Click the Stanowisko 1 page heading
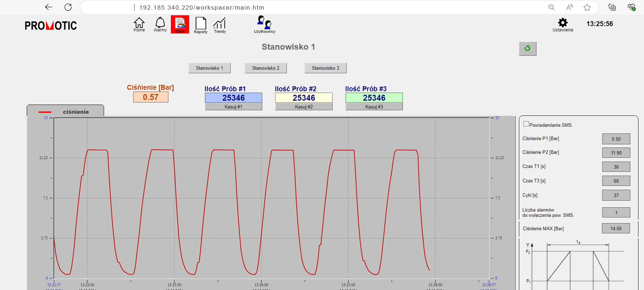The image size is (644, 290). (x=288, y=47)
